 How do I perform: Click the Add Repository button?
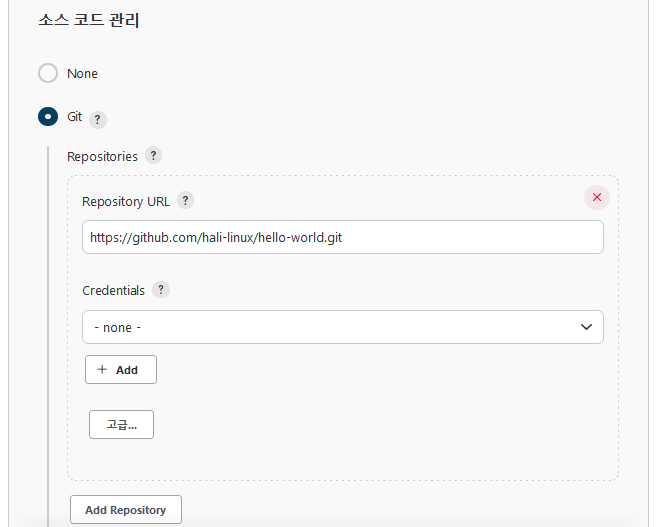(x=126, y=510)
